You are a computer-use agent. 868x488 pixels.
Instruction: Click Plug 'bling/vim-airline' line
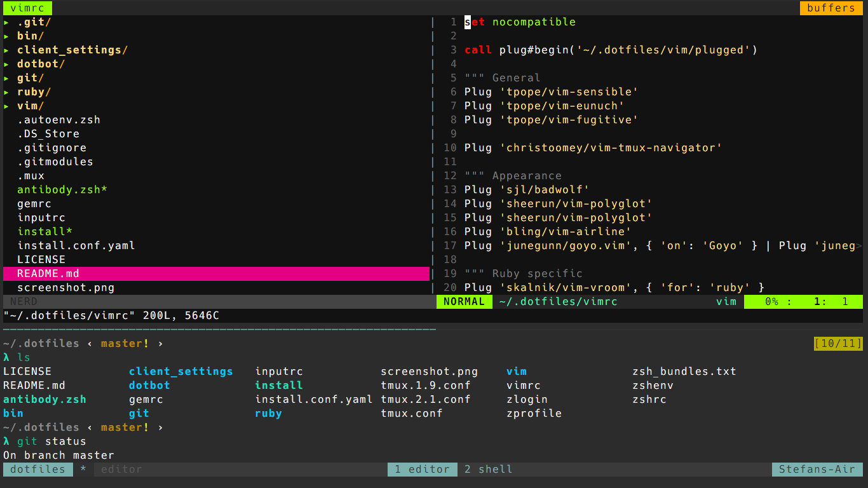[x=548, y=232]
